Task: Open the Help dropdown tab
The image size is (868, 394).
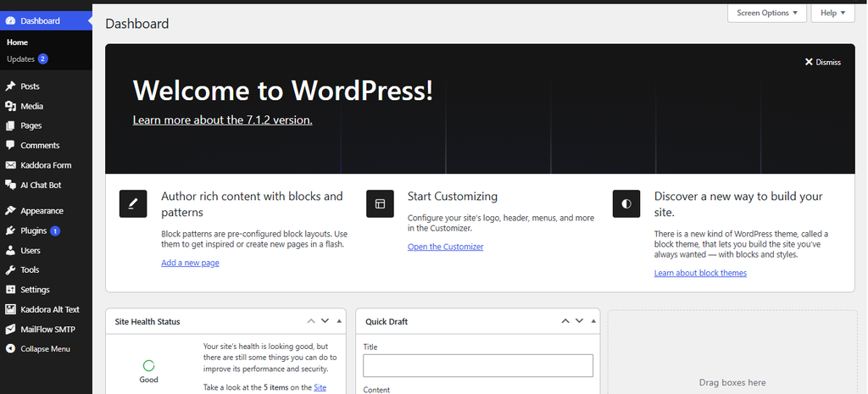Action: 832,13
